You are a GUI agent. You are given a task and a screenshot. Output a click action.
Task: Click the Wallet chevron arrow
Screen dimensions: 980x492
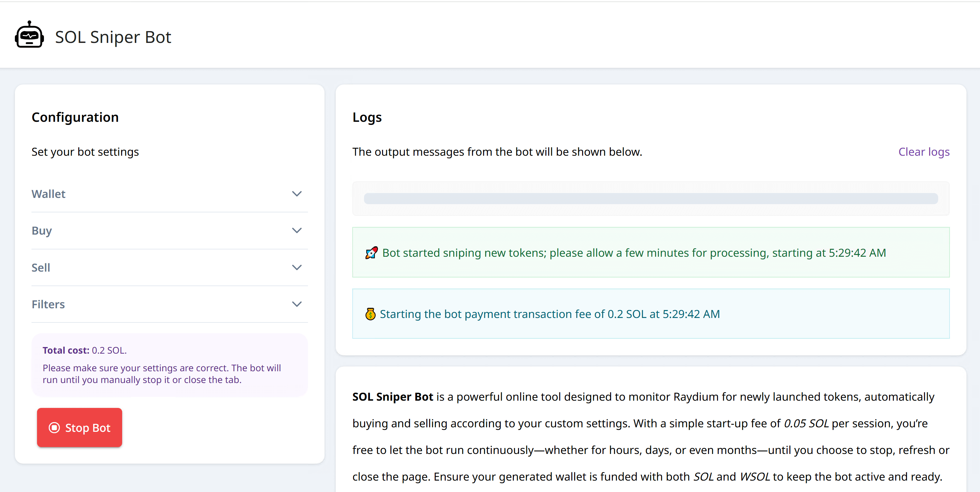tap(297, 194)
